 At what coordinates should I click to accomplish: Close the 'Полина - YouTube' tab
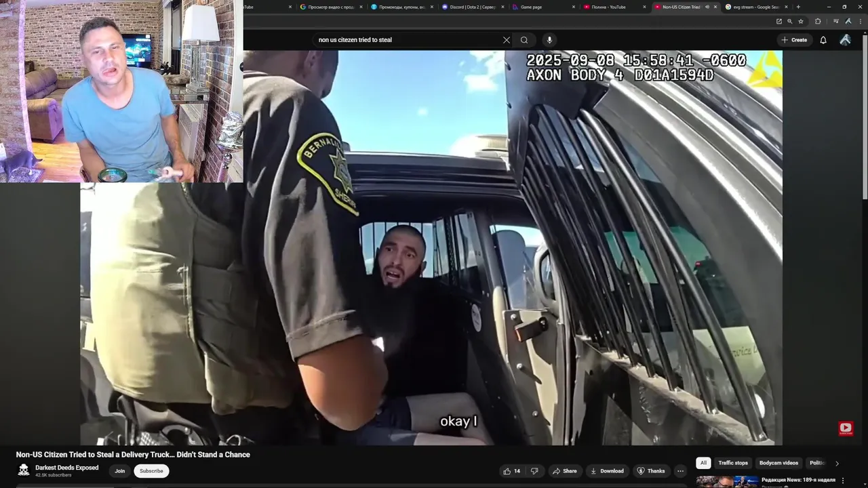(x=644, y=7)
